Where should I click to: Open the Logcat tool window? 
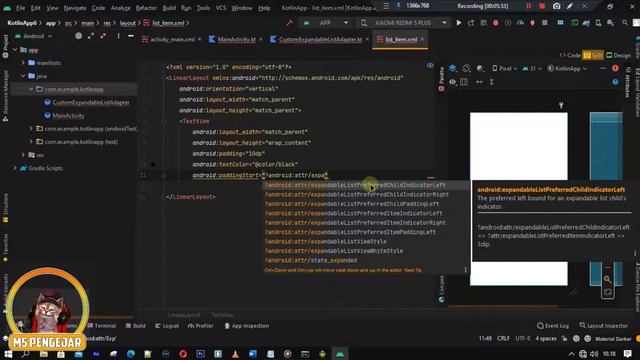167,326
